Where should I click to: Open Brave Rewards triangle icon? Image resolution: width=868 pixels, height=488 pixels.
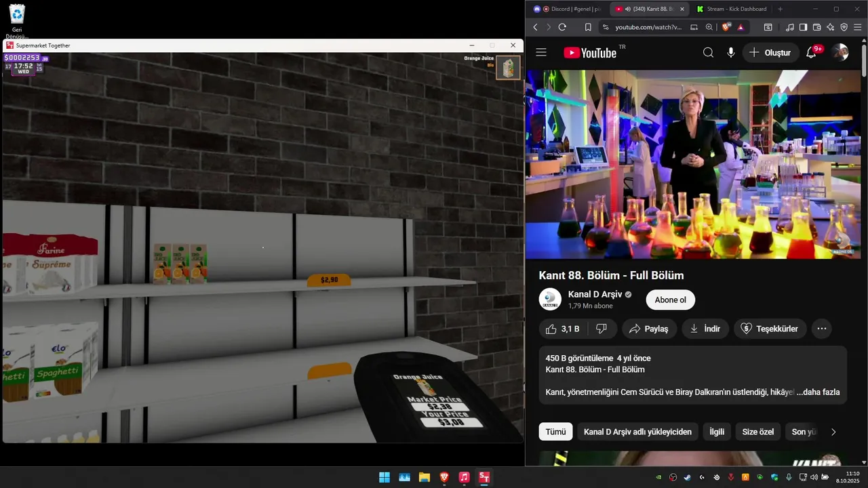coord(741,27)
